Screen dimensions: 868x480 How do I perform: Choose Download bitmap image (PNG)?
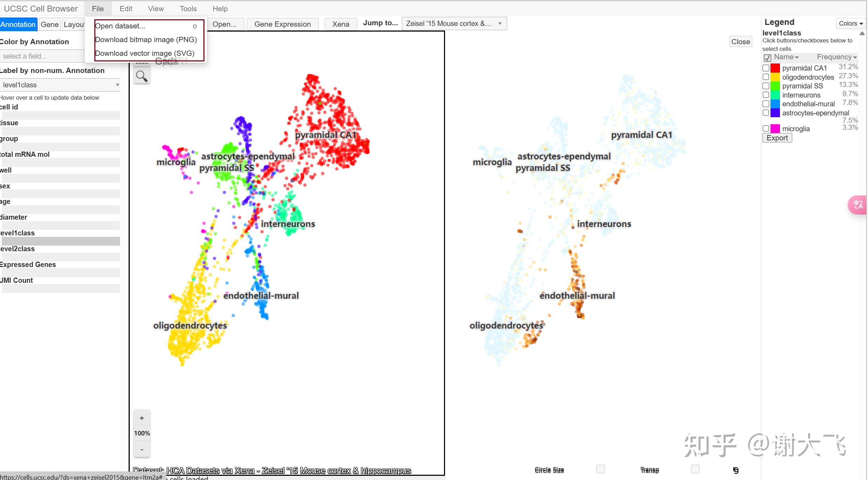point(146,40)
